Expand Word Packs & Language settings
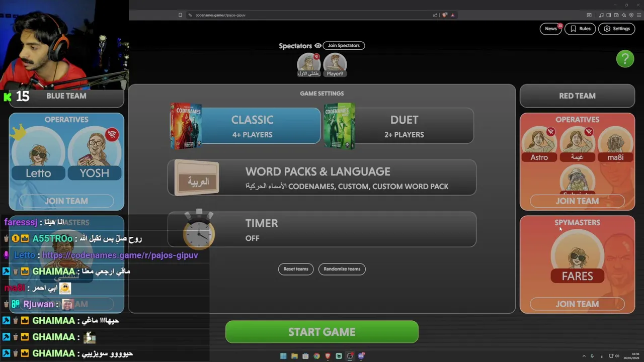Screen dimensions: 644x362 coord(322,177)
